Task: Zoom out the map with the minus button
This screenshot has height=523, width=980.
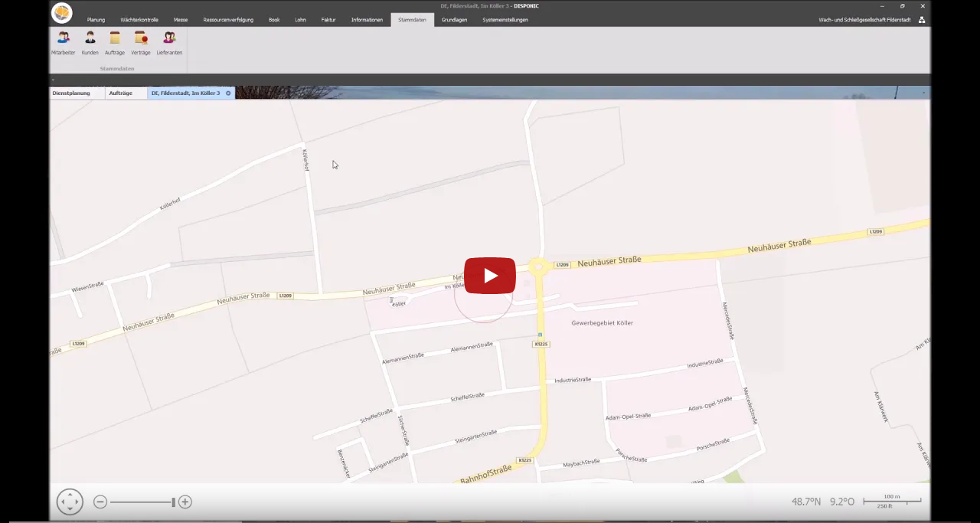Action: [x=100, y=502]
